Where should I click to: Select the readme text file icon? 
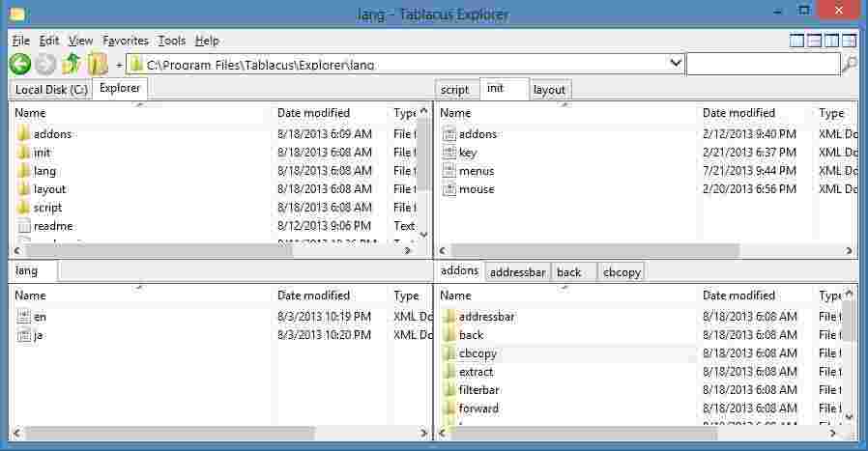23,226
